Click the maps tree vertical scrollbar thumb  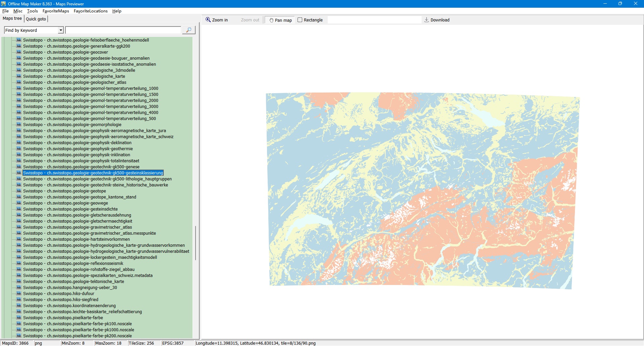point(195,243)
